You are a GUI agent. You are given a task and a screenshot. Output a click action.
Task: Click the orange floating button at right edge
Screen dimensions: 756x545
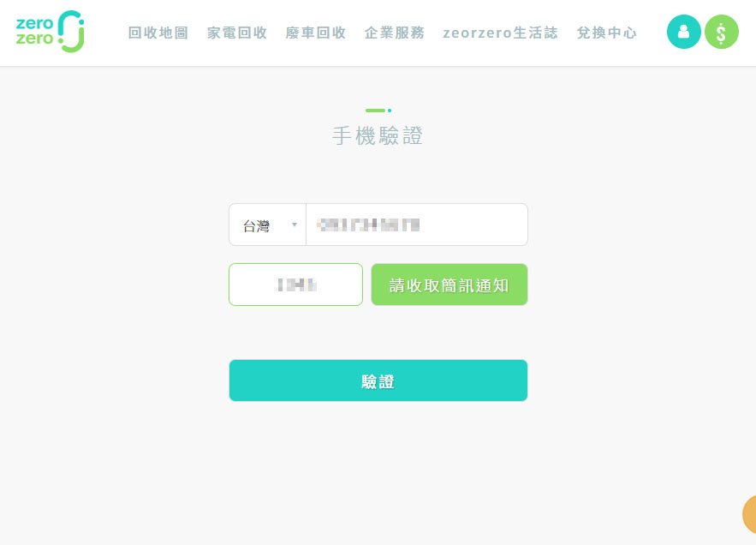pyautogui.click(x=749, y=514)
